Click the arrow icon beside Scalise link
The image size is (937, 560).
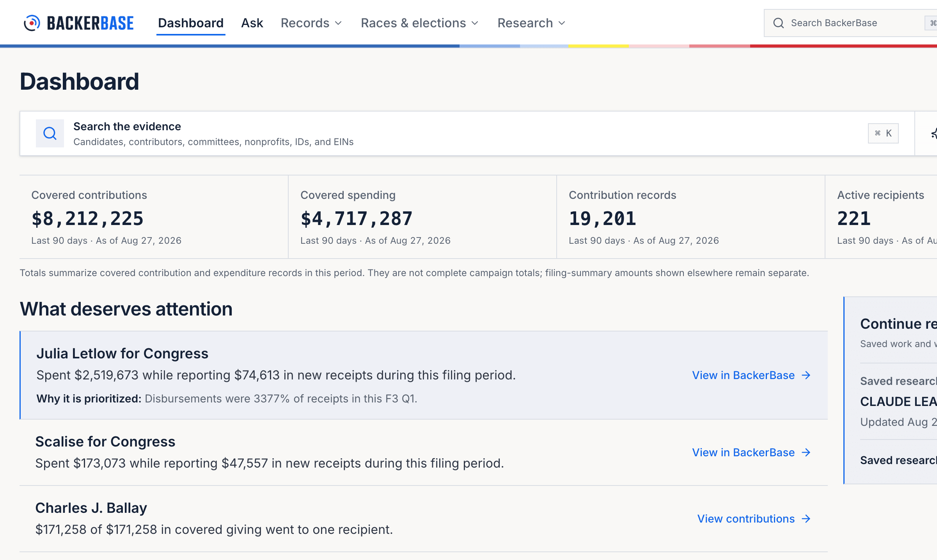806,452
